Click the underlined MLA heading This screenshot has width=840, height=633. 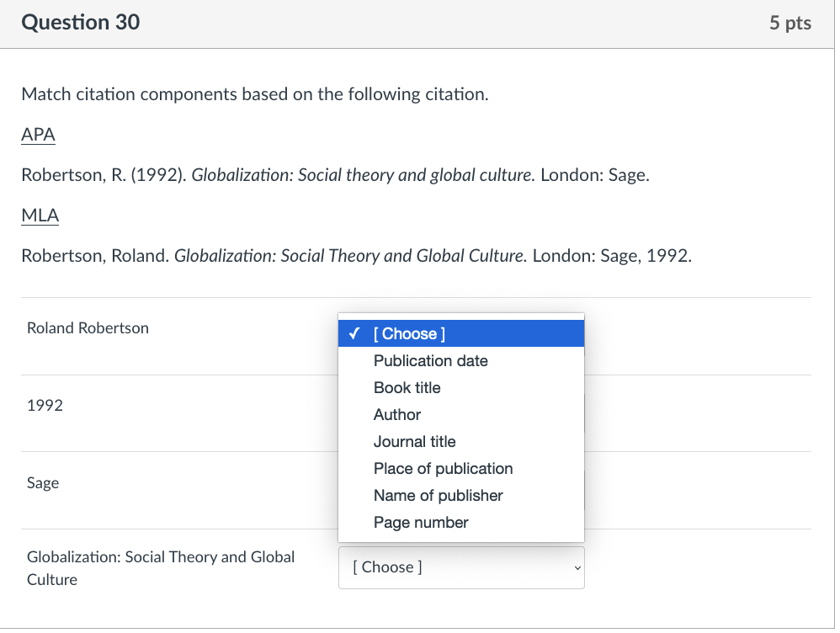click(x=40, y=215)
